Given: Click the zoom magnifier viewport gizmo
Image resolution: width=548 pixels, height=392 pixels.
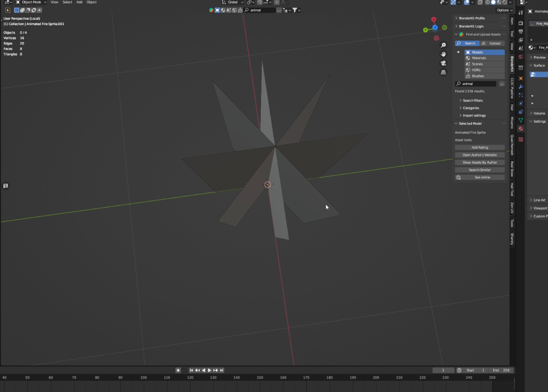Looking at the screenshot, I should coord(443,45).
